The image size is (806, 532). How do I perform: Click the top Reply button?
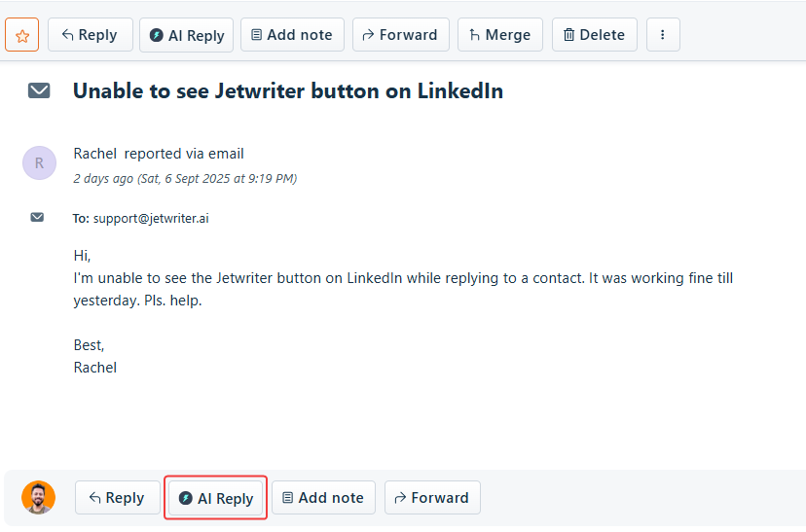coord(90,35)
